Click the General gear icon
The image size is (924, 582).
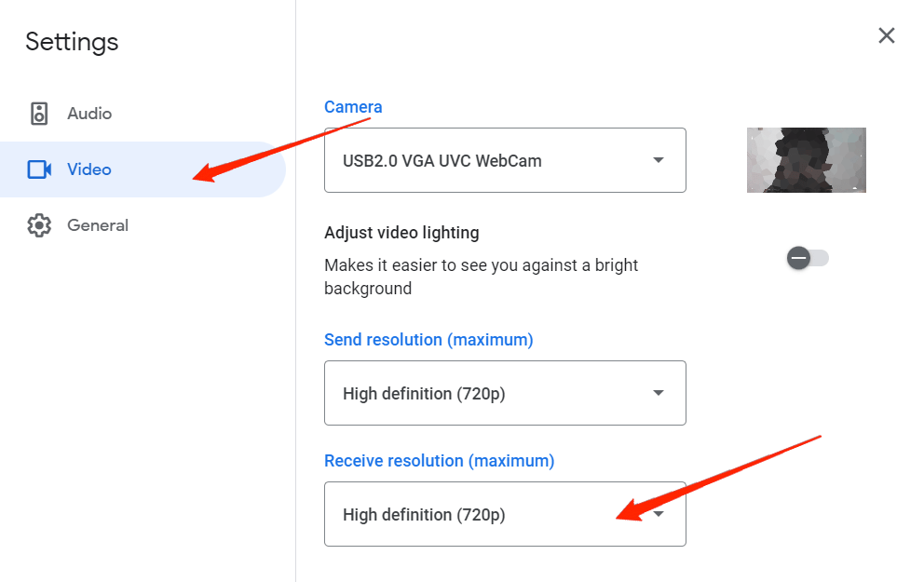point(39,225)
